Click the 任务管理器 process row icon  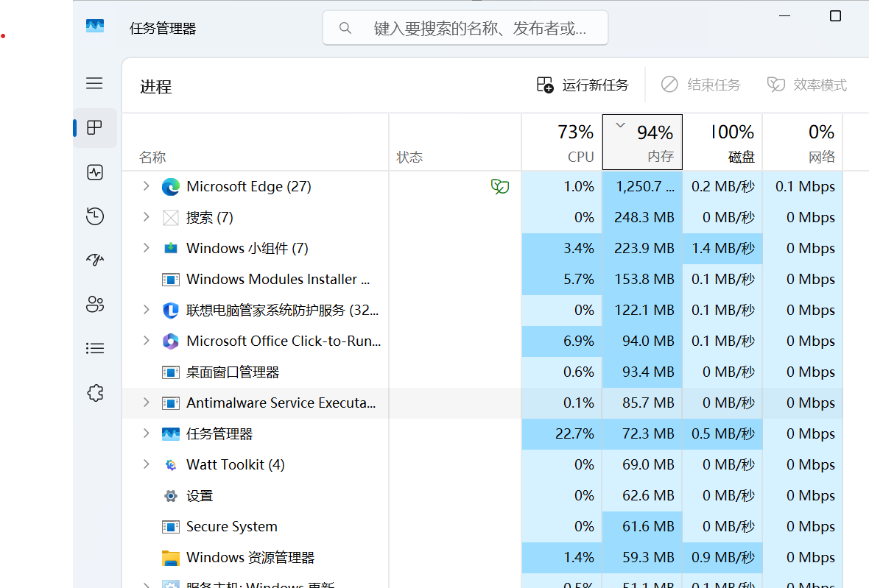[170, 434]
